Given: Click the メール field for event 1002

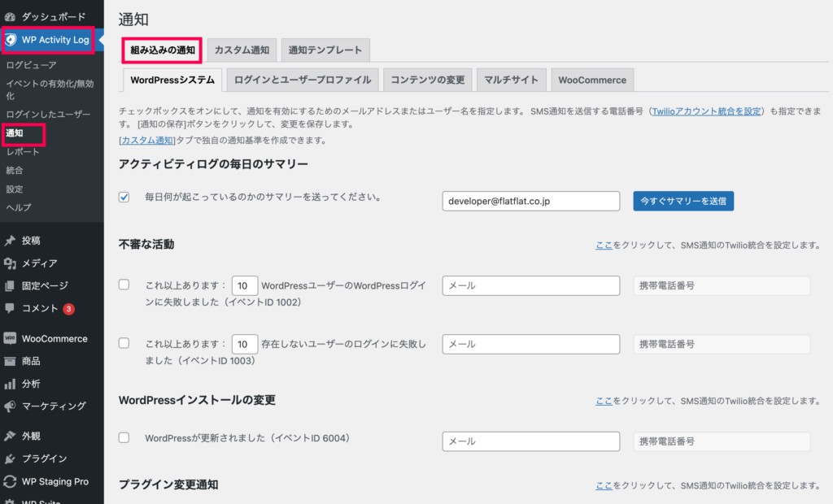Looking at the screenshot, I should point(530,285).
